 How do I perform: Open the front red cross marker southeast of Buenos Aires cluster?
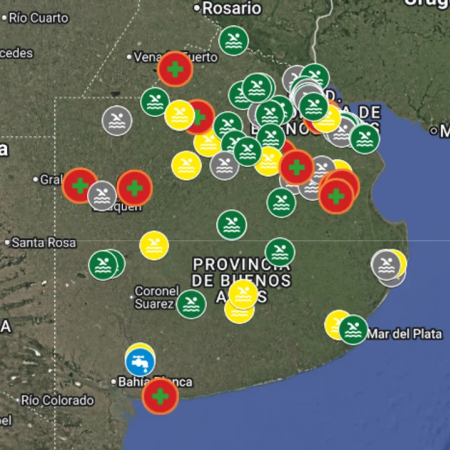[336, 196]
